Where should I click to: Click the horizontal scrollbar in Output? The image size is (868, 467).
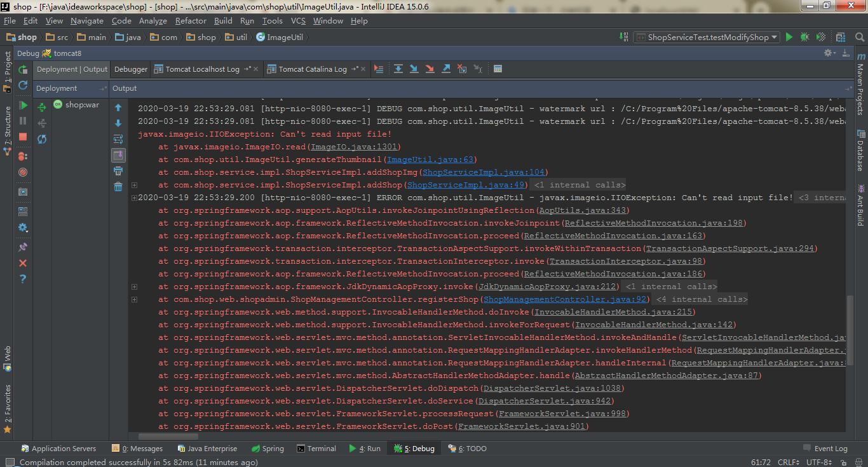168,437
